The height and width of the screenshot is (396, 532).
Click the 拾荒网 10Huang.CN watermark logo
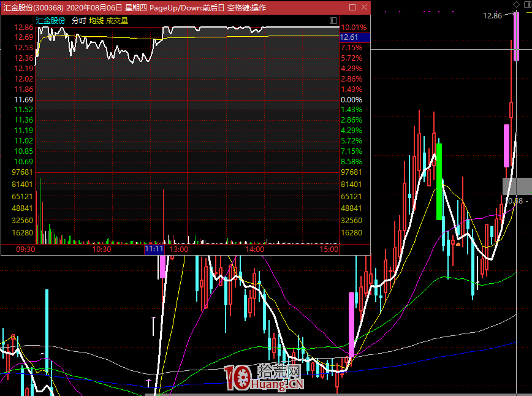pos(264,378)
